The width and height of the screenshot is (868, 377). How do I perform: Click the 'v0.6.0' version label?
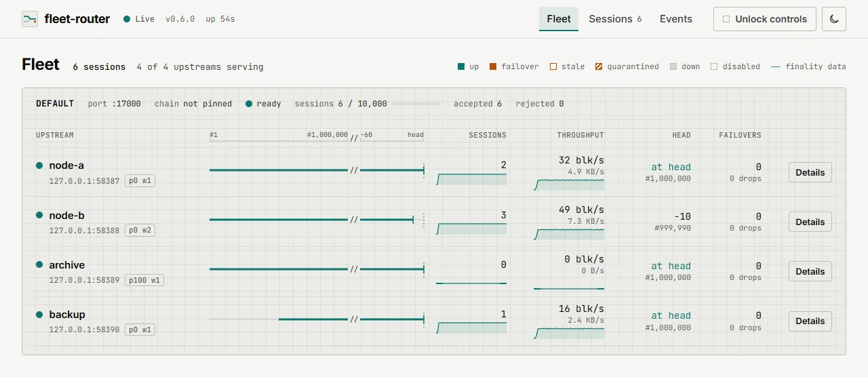point(180,19)
